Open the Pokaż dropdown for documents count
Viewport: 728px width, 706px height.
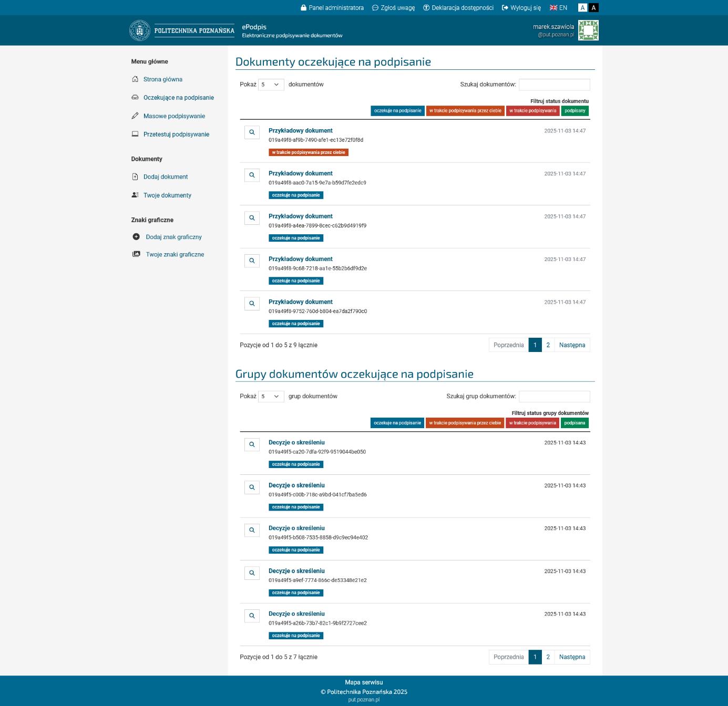(x=271, y=85)
